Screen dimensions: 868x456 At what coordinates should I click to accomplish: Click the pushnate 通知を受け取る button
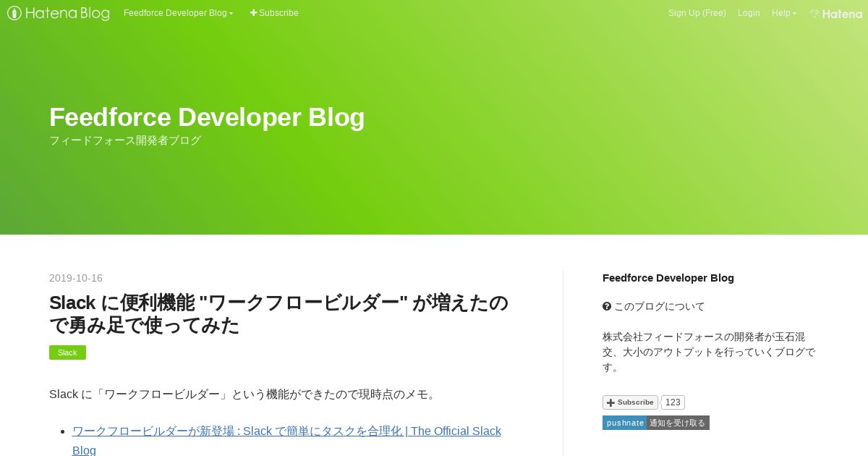click(656, 423)
